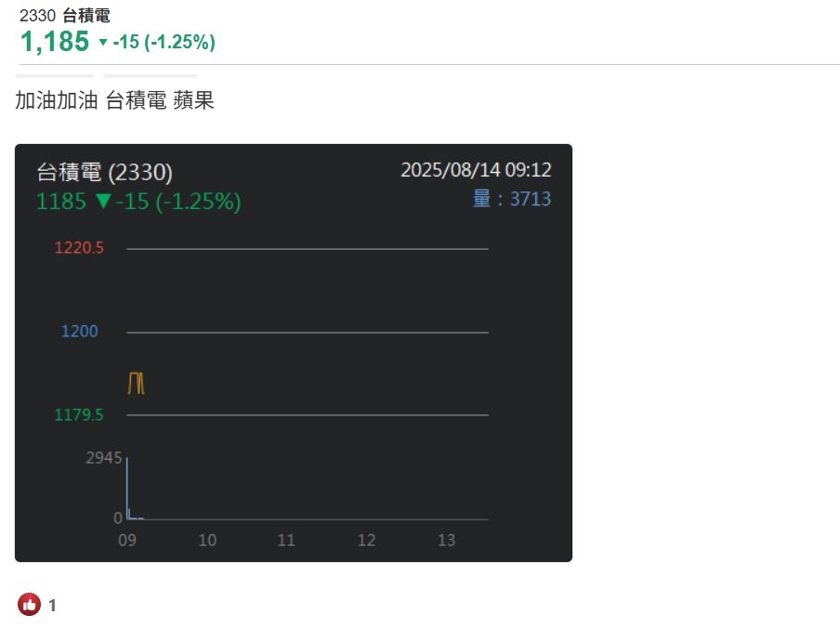This screenshot has width=840, height=628.
Task: Select the 13 time-axis label
Action: (446, 540)
